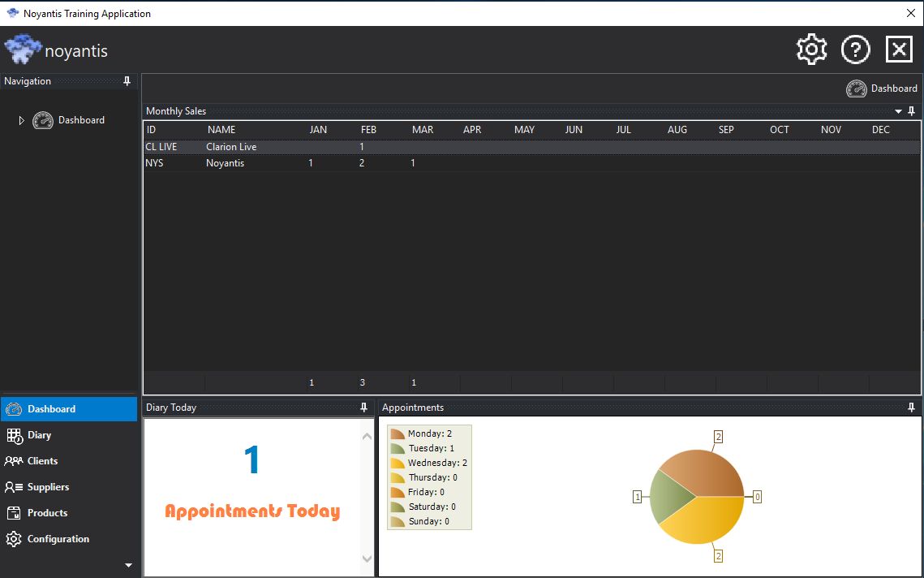Sort by the ID column header

[152, 130]
